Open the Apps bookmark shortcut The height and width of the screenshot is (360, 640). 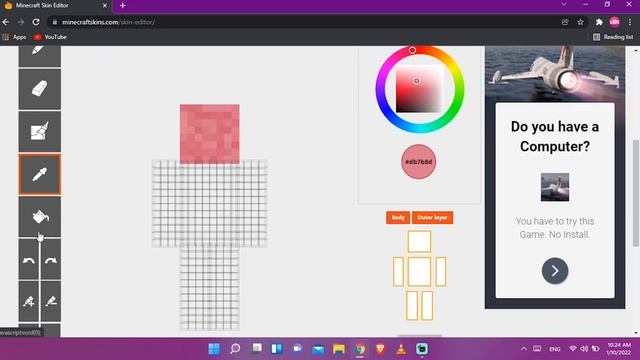(x=14, y=37)
